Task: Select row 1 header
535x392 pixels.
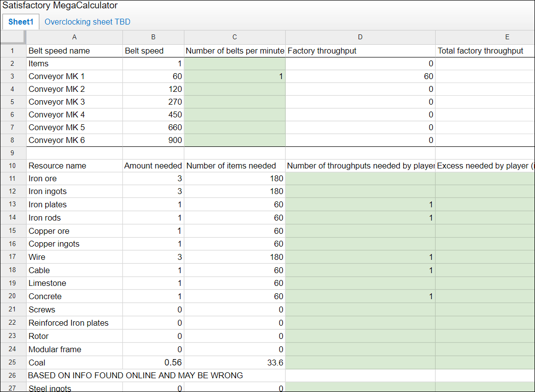Action: pyautogui.click(x=13, y=51)
